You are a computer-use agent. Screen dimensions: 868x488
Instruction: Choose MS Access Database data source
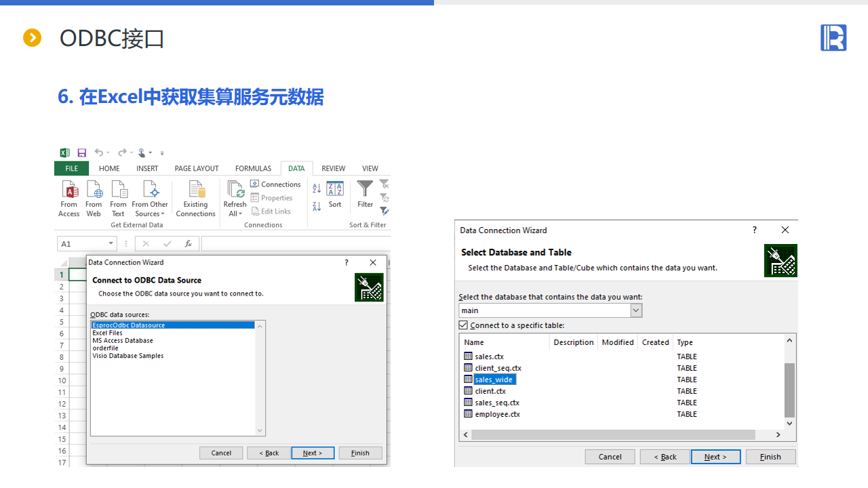123,340
